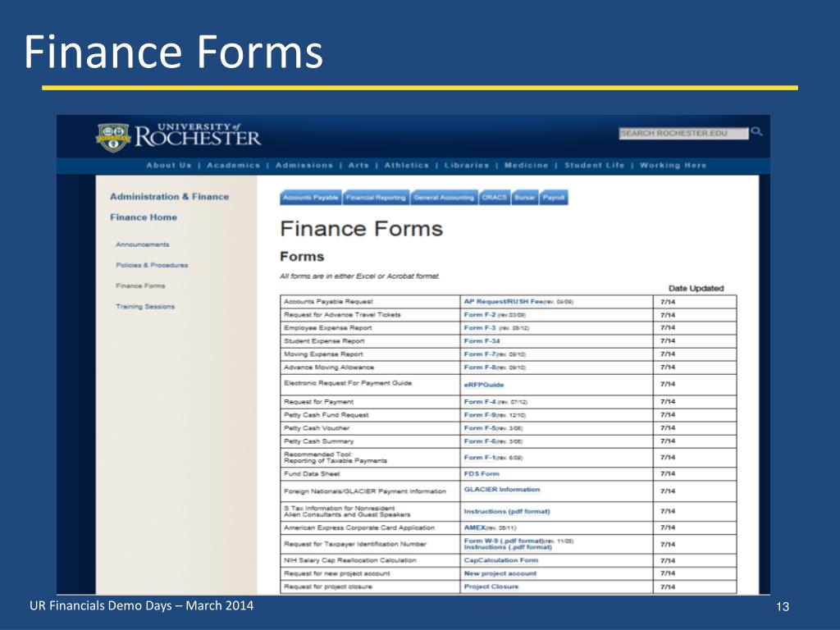Select the Employee Expense Report cell
This screenshot has height=630, width=840.
370,328
